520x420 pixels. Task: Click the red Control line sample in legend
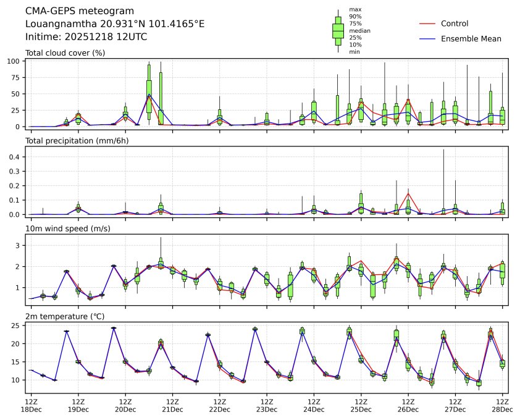pos(428,24)
